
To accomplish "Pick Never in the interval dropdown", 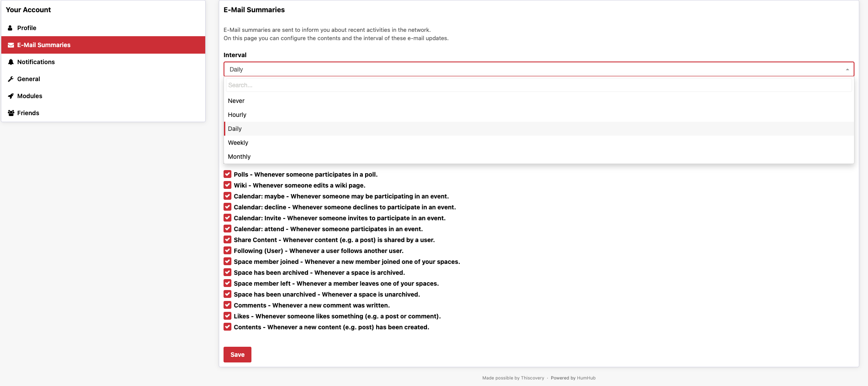I will 236,101.
